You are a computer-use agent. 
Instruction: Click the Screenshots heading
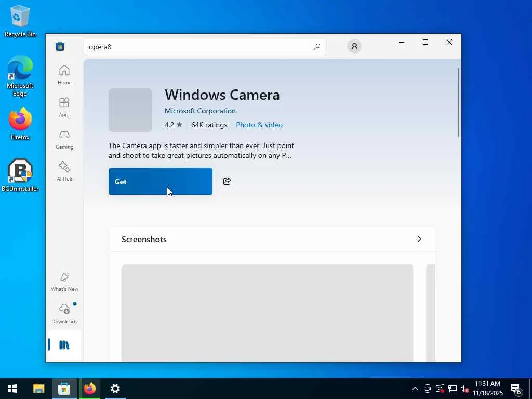144,239
